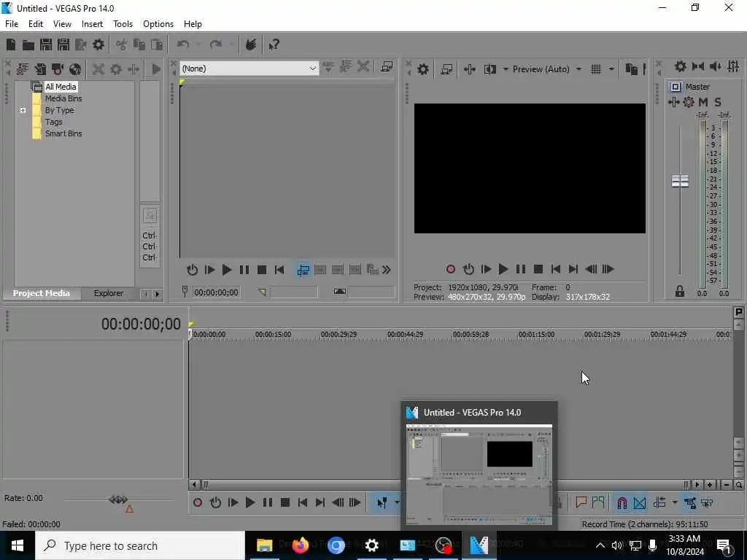Open Master Bus audio properties gear
747x560 pixels.
pyautogui.click(x=681, y=66)
